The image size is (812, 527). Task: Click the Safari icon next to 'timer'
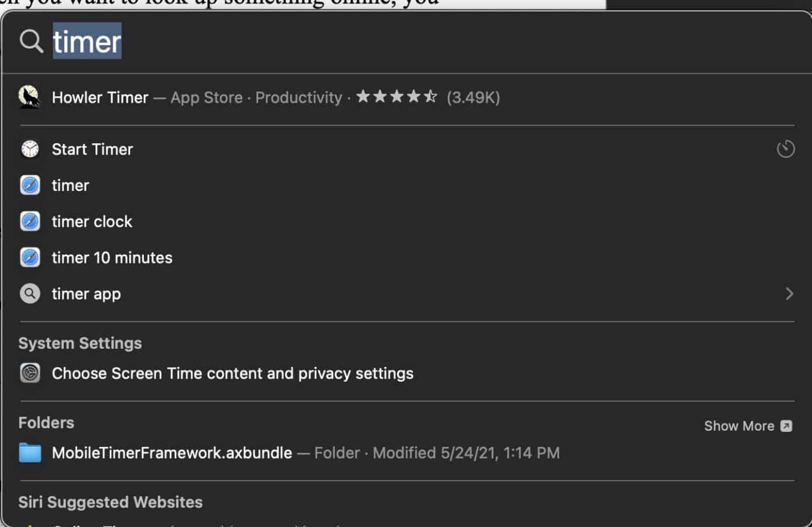tap(30, 185)
